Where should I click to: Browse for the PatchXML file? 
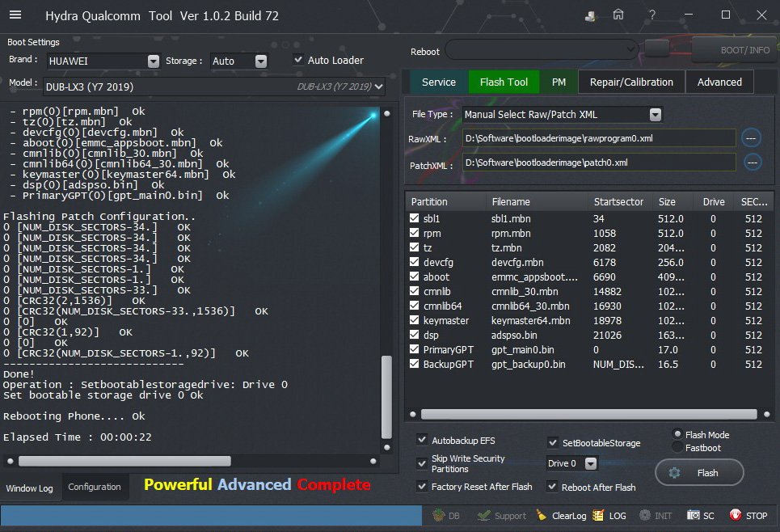pos(753,163)
